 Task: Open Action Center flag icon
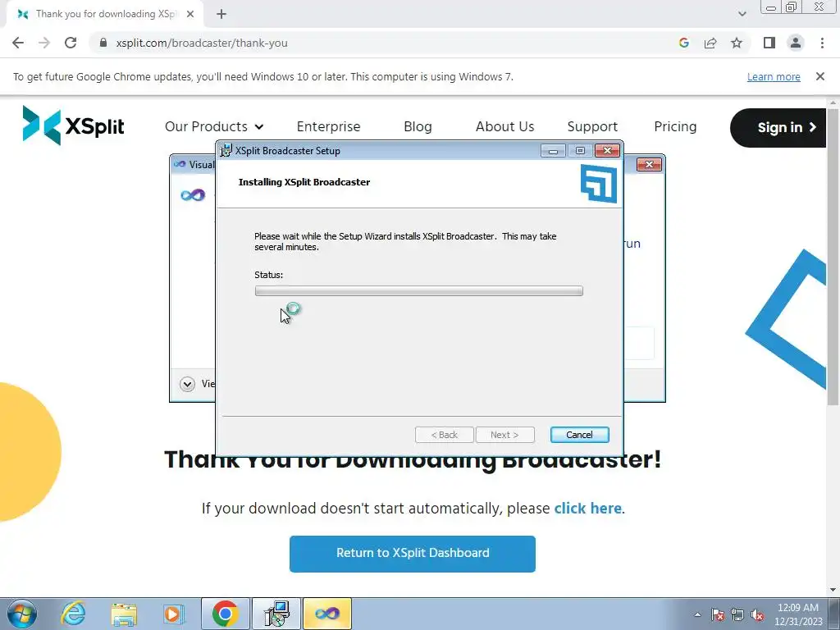(718, 614)
